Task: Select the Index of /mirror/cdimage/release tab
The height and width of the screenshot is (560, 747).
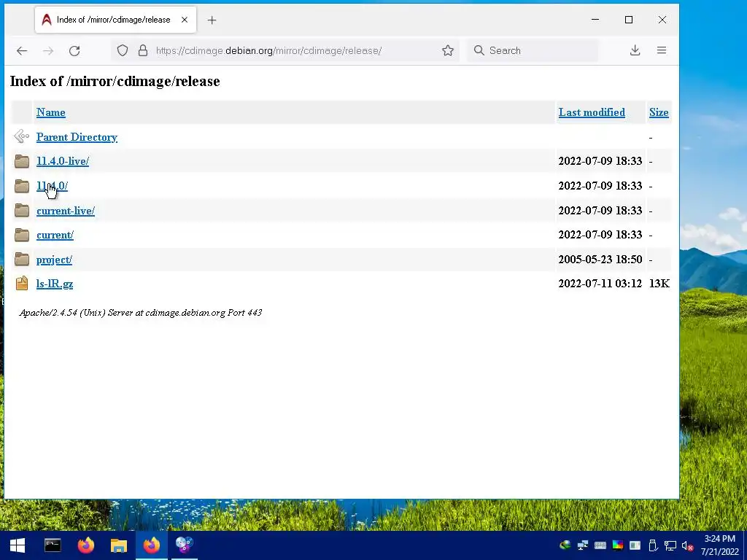Action: click(x=116, y=20)
